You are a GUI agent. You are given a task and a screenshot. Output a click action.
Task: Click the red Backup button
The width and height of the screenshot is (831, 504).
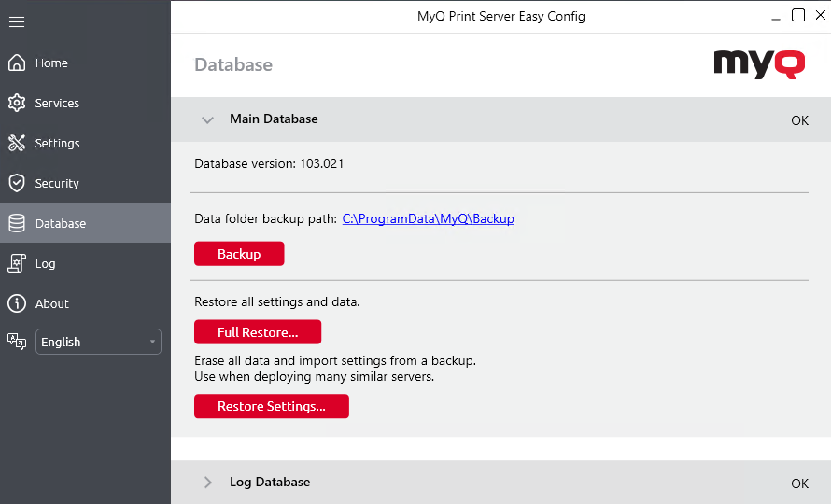[x=239, y=254]
